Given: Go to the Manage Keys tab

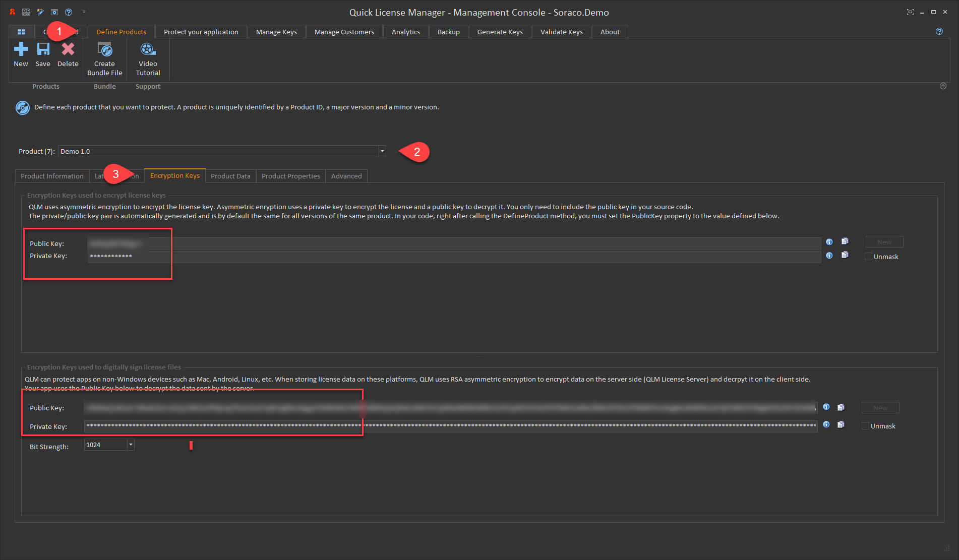Looking at the screenshot, I should coord(276,32).
